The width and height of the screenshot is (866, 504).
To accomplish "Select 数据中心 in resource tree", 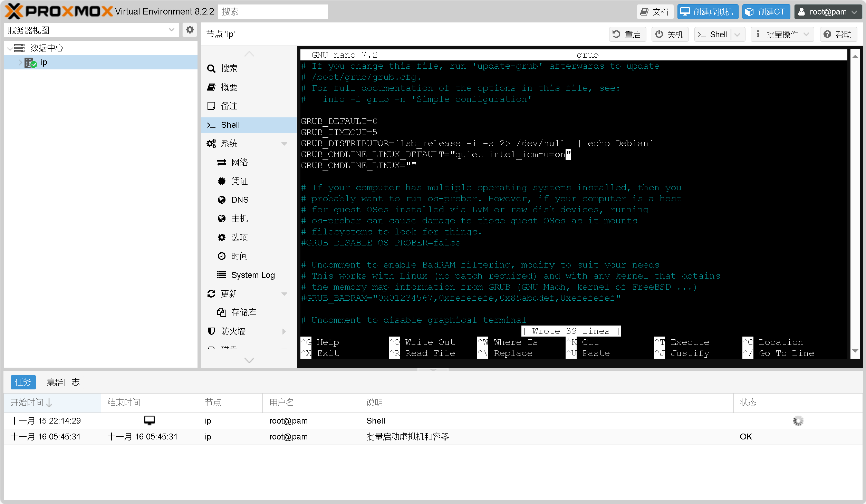I will click(x=47, y=48).
